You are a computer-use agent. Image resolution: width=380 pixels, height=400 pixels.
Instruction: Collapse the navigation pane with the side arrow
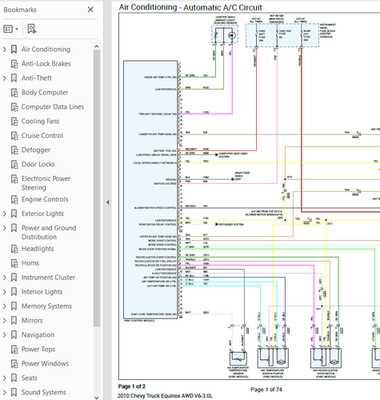point(107,202)
